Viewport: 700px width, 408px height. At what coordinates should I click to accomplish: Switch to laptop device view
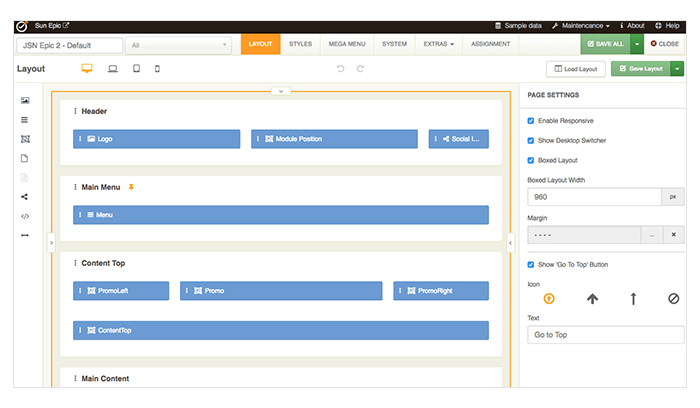pyautogui.click(x=113, y=69)
